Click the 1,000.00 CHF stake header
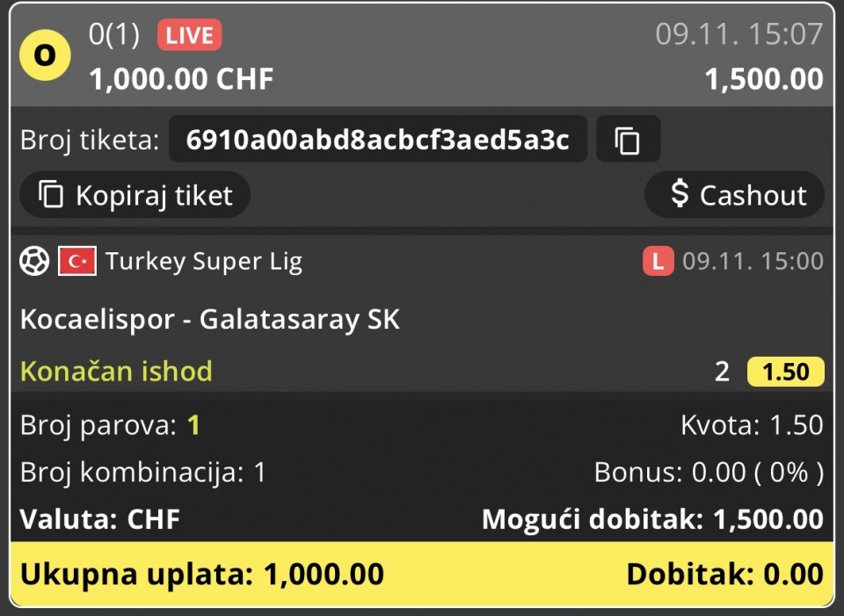The width and height of the screenshot is (844, 616). (181, 79)
